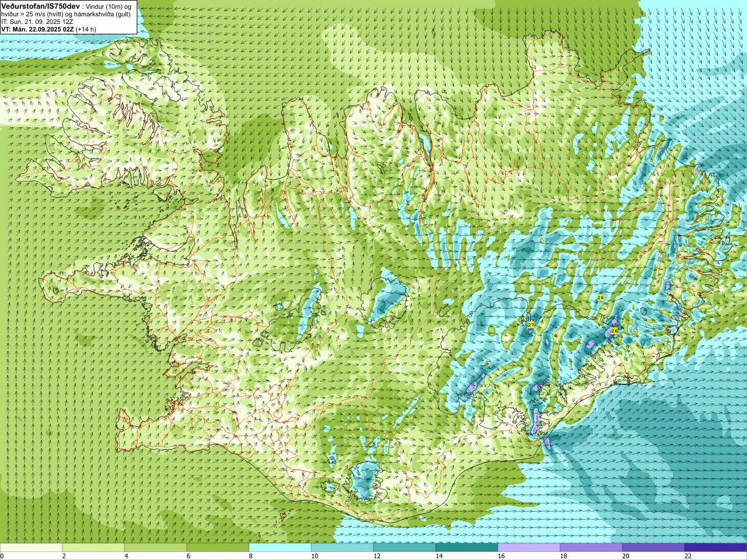
Task: Select the pale yellow 0–2 m/s legend swatch
Action: pos(31,548)
